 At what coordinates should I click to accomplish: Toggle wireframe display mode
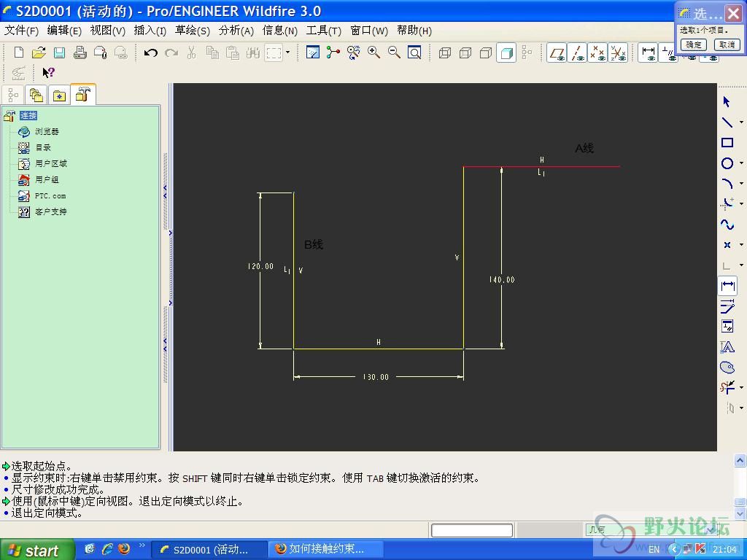point(444,52)
